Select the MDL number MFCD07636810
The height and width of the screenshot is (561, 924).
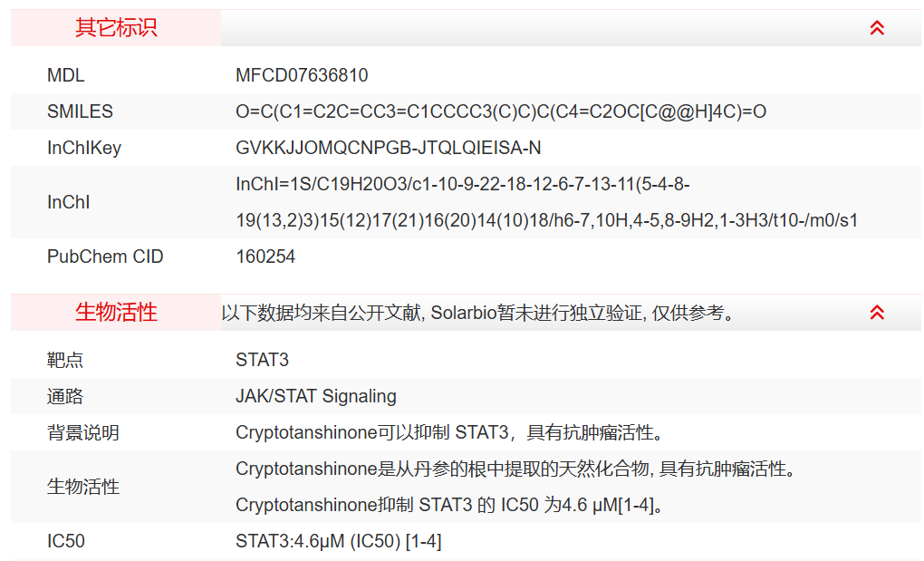(x=302, y=75)
